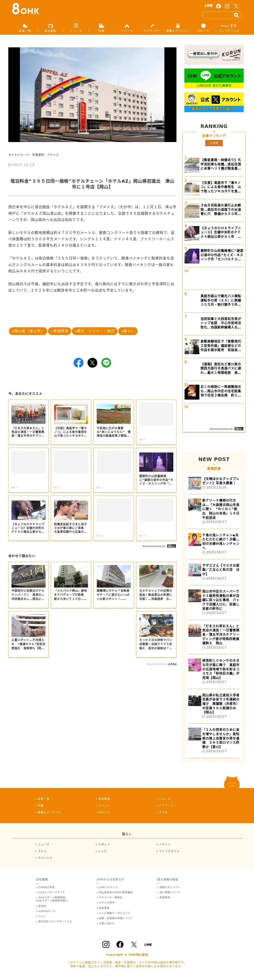This screenshot has height=980, width=254.
Task: Open footer link お問い合わせ
Action: tap(106, 923)
